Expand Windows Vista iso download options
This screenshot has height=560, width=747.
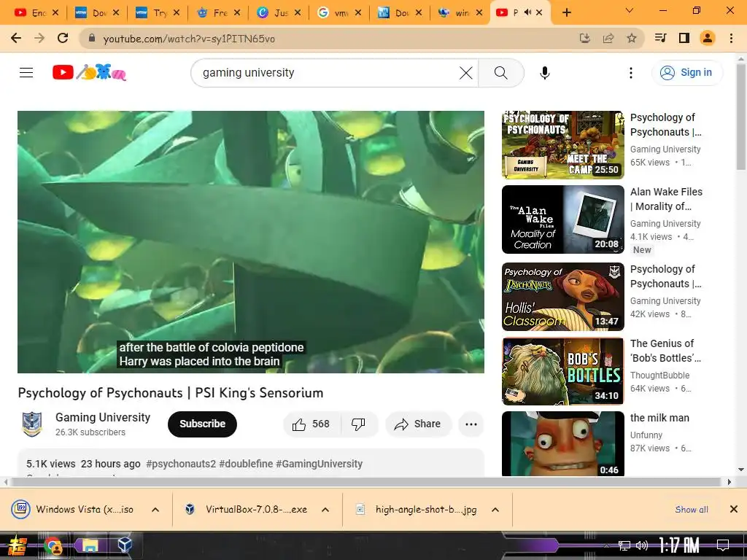coord(155,510)
